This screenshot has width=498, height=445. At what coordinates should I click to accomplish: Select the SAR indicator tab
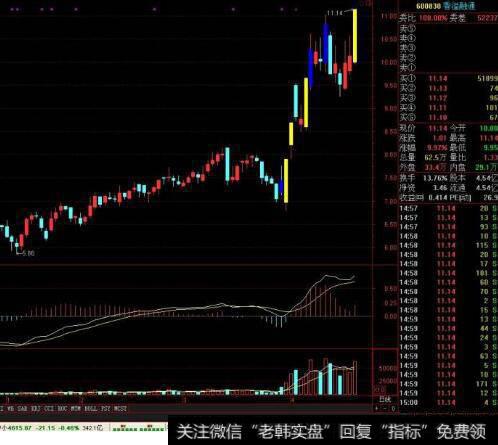tap(22, 408)
